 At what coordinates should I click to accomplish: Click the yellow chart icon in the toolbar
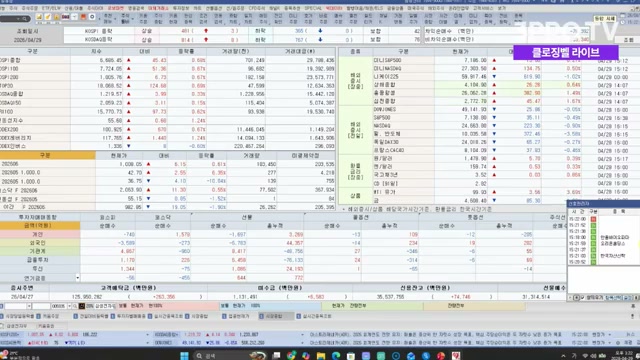[x=39, y=17]
